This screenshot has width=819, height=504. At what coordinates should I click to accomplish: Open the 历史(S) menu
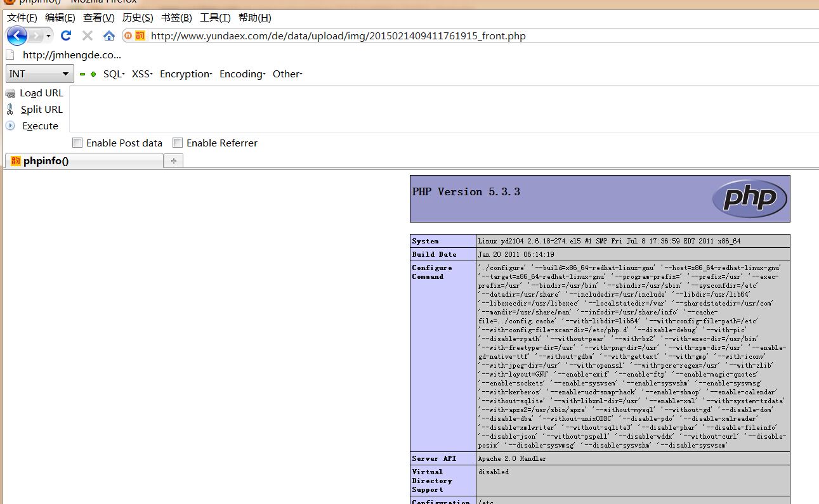138,17
